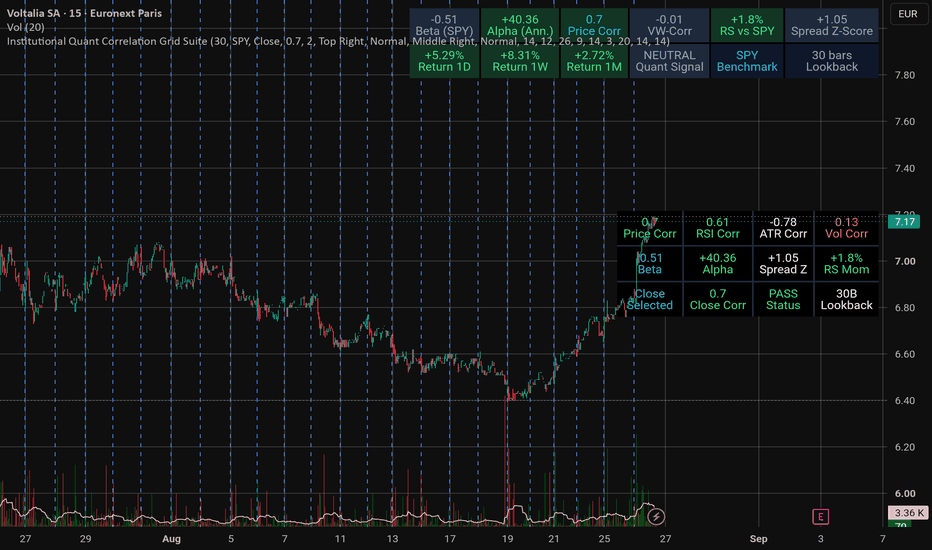The height and width of the screenshot is (550, 932).
Task: Open the EUR currency selector
Action: (908, 14)
